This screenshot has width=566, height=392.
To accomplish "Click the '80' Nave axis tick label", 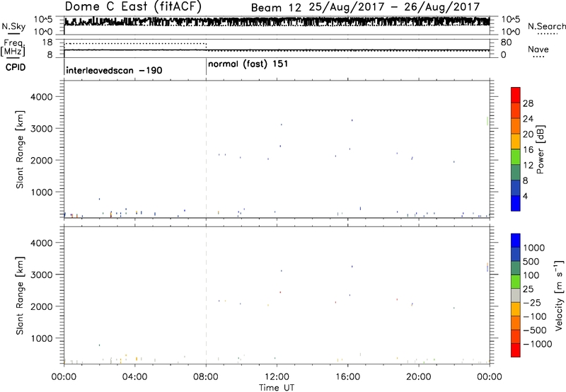I will [x=506, y=42].
